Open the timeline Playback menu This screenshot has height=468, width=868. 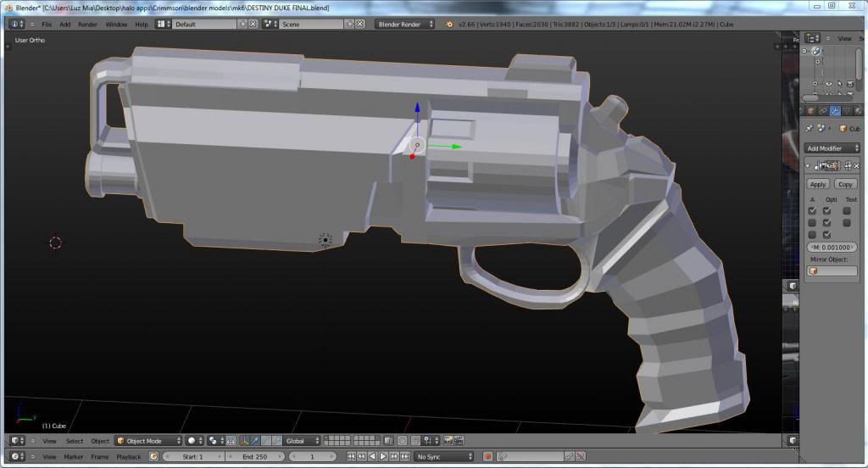click(x=129, y=457)
